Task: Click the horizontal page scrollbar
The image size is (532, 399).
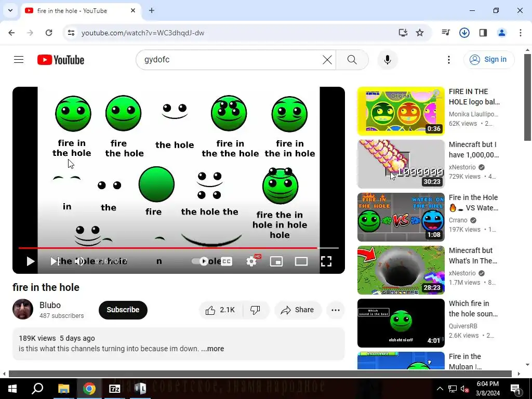Action: [x=260, y=374]
